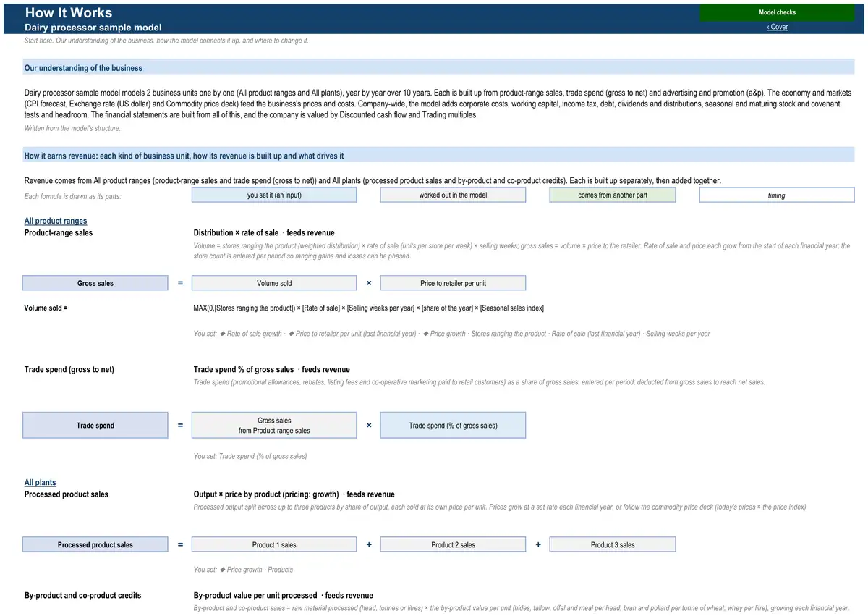
Task: Select 'Trade spend % of gross sales · feeds revenue' heading
Action: 272,370
